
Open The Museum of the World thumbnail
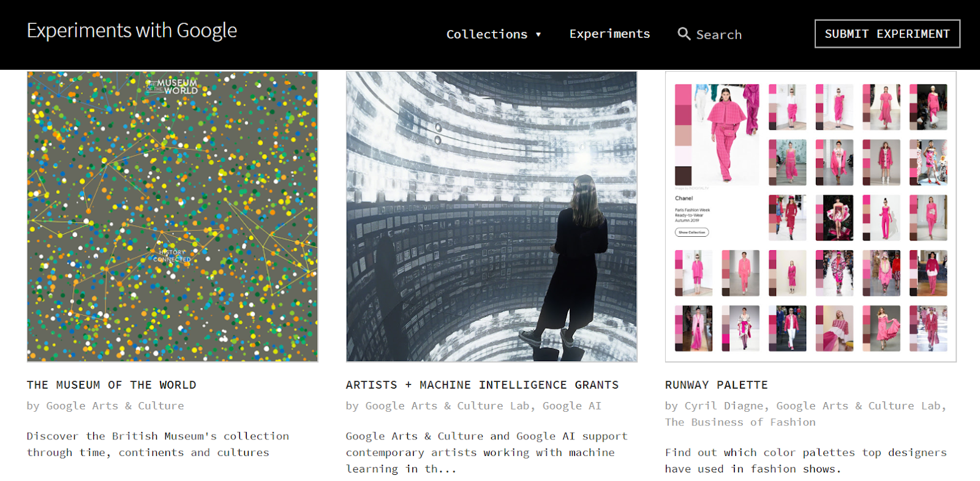(x=172, y=217)
